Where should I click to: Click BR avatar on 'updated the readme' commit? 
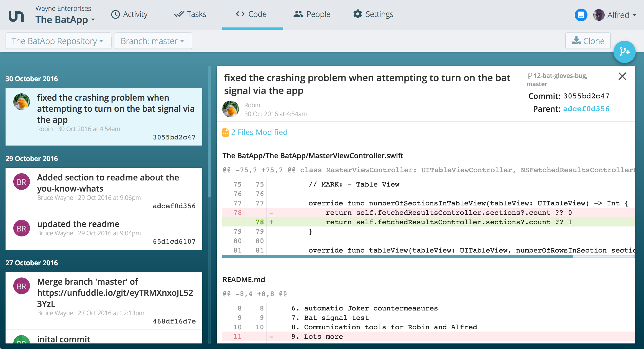click(x=22, y=228)
